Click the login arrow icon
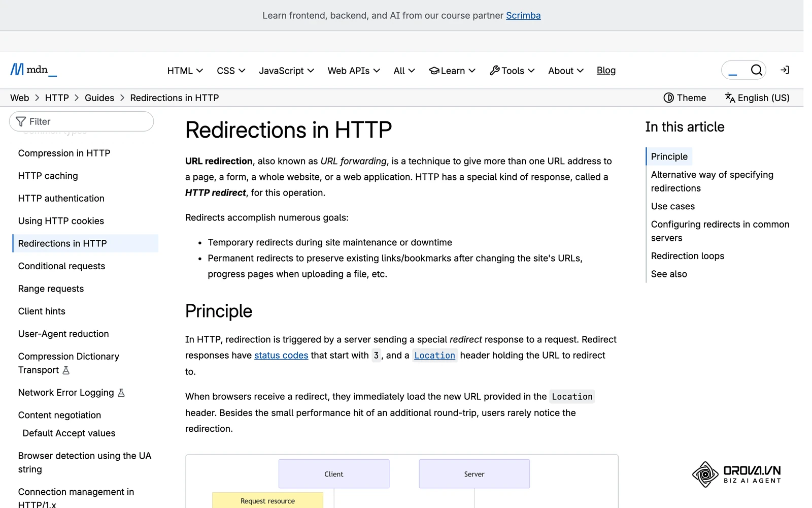The image size is (812, 508). 785,70
